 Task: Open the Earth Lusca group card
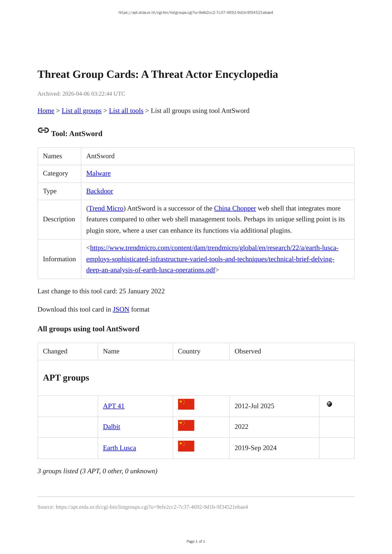click(x=119, y=448)
